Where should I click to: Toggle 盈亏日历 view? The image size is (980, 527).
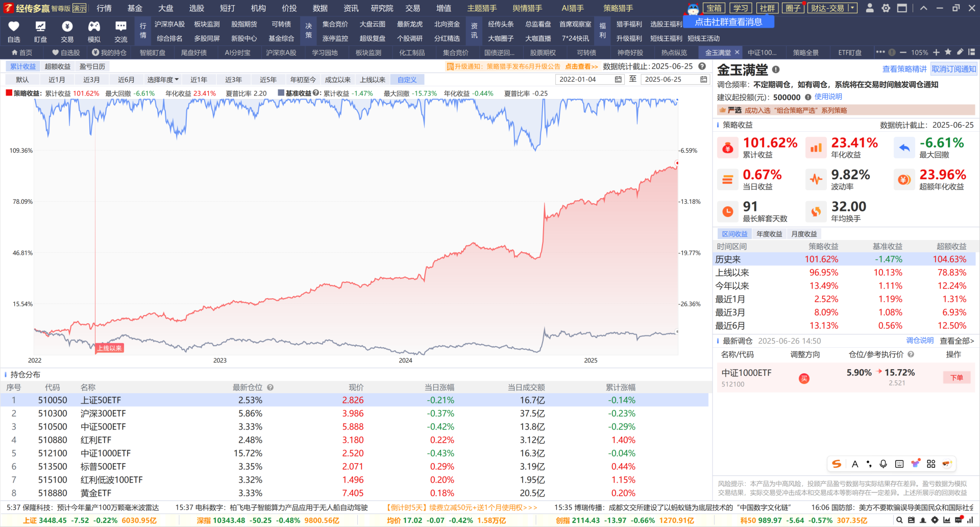(x=92, y=66)
